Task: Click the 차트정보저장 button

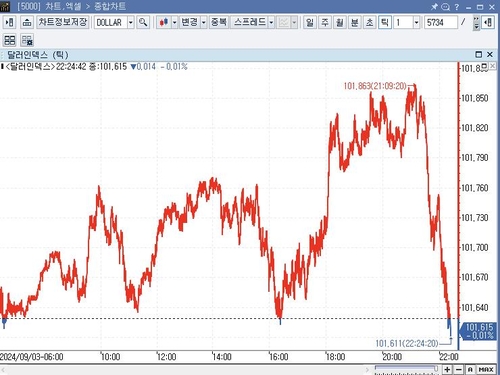Action: click(x=63, y=22)
